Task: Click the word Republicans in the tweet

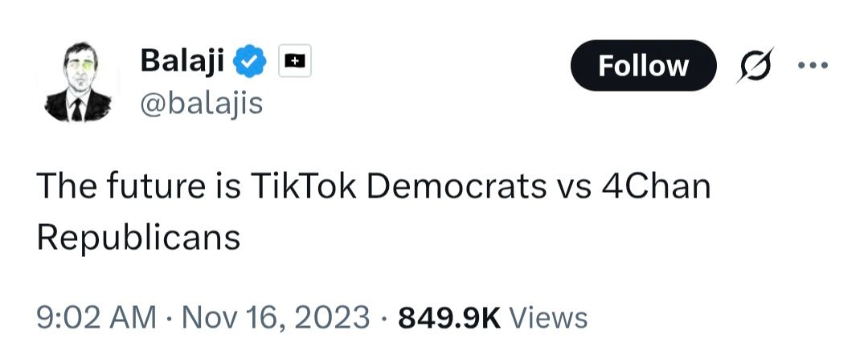Action: tap(139, 237)
